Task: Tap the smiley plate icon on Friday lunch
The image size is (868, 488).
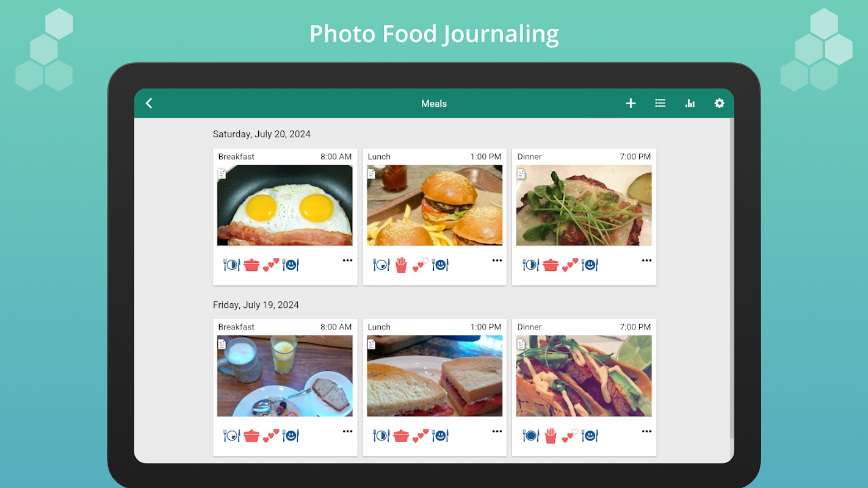Action: coord(440,436)
